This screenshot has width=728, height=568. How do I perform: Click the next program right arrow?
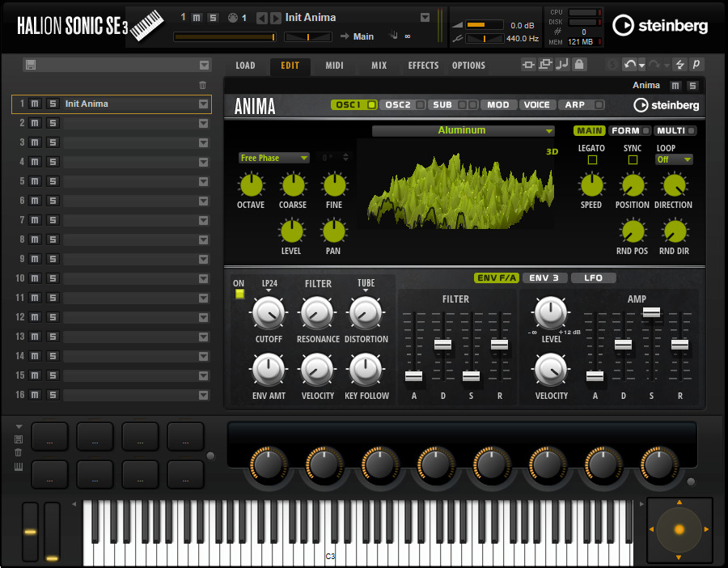pos(276,18)
